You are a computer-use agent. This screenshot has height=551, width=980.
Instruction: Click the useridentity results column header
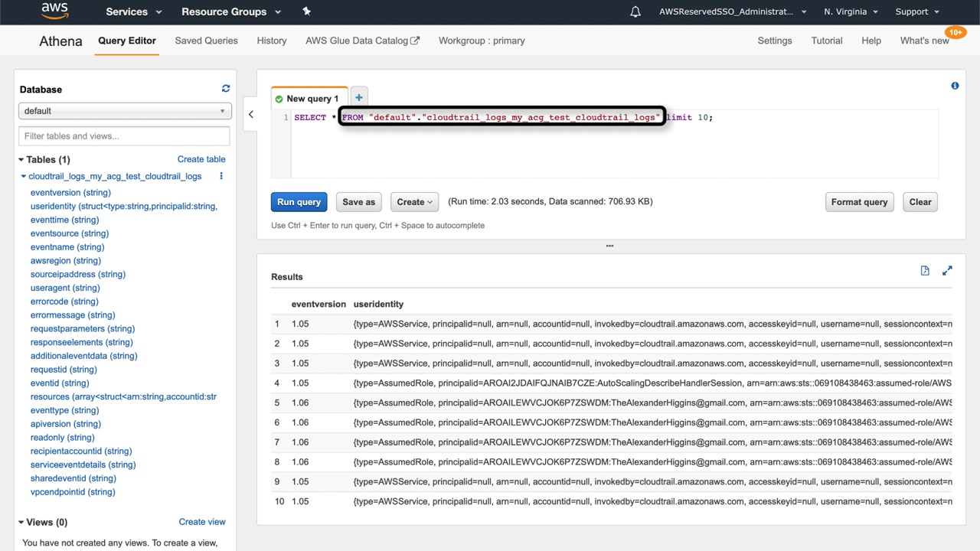378,304
